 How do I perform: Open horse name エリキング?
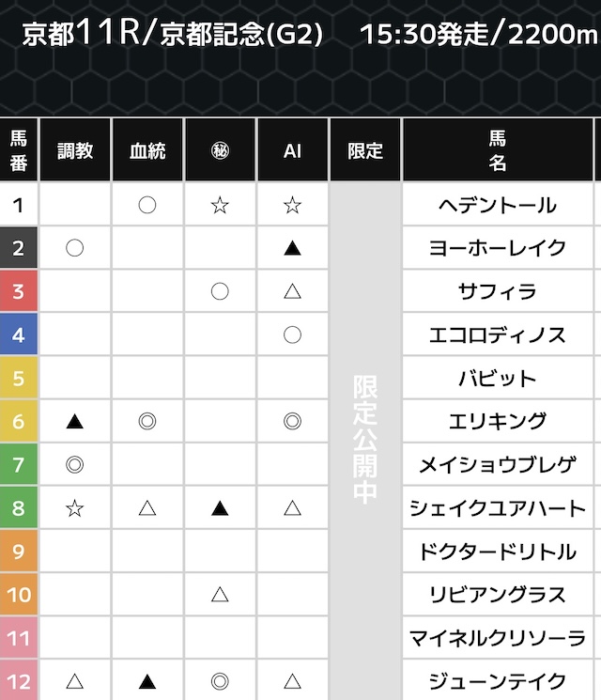498,422
